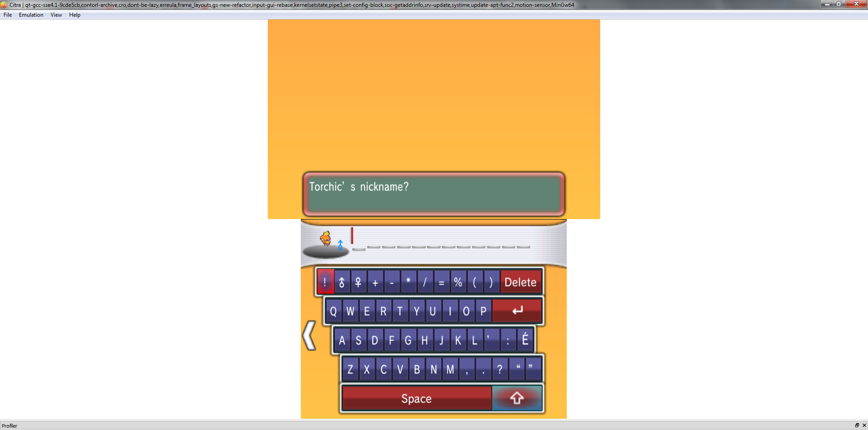
Task: Tap the C key
Action: pyautogui.click(x=384, y=369)
